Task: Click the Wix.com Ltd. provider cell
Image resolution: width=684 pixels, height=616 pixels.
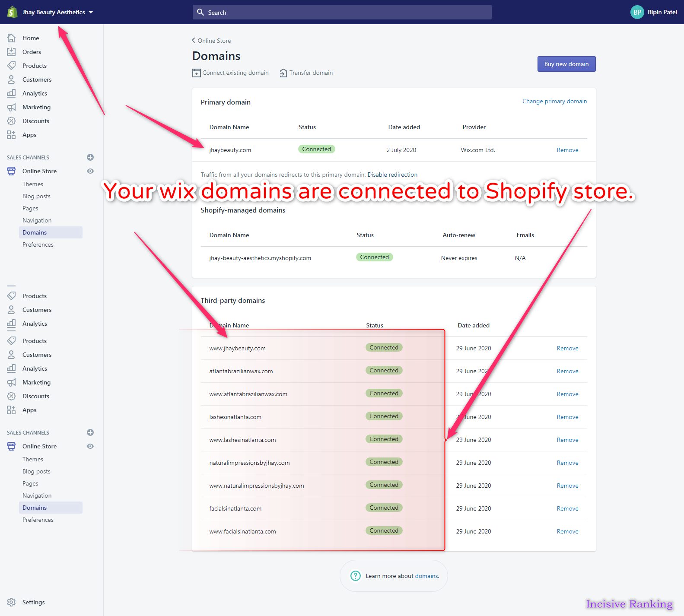Action: click(478, 150)
